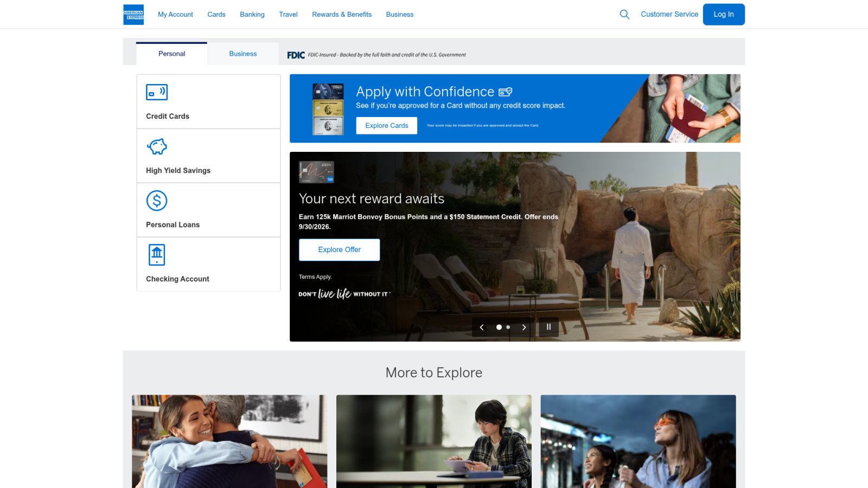Viewport: 868px width, 488px height.
Task: Go to previous carousel slide
Action: click(482, 327)
